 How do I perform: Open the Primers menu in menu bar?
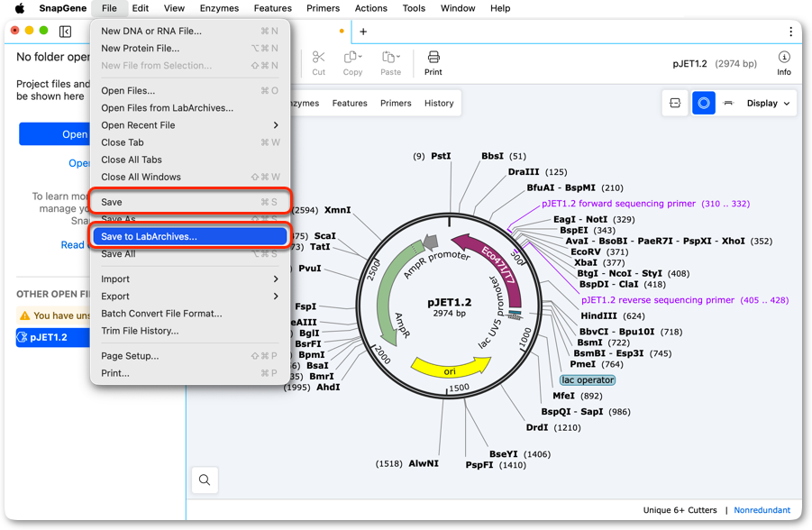point(323,8)
